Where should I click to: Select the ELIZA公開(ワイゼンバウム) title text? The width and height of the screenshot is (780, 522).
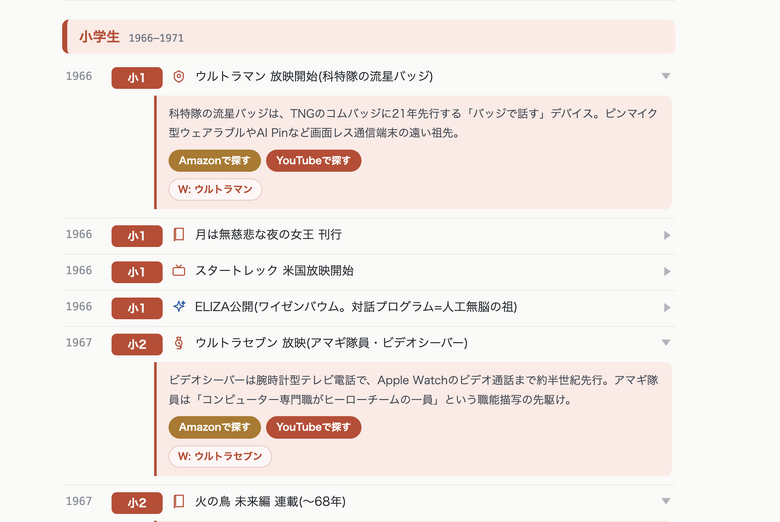point(356,307)
